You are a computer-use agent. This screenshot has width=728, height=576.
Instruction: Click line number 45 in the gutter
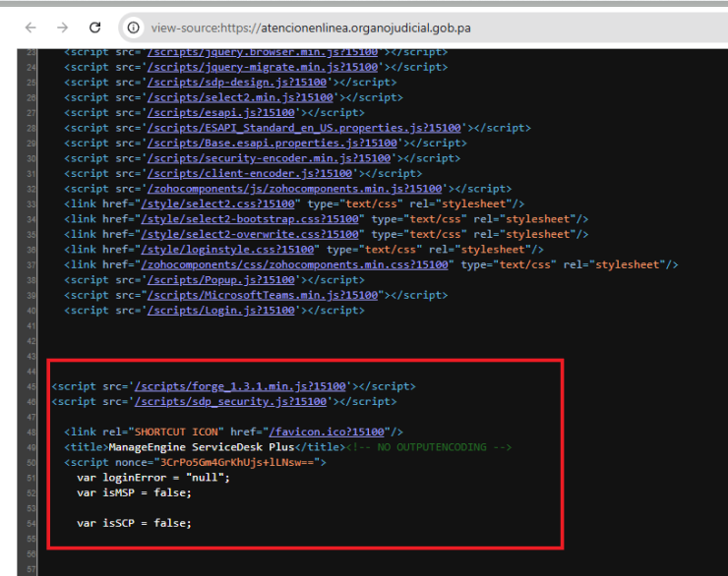pyautogui.click(x=31, y=386)
